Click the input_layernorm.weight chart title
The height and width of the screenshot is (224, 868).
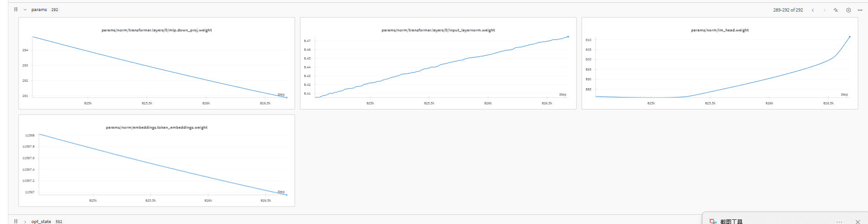pyautogui.click(x=438, y=30)
